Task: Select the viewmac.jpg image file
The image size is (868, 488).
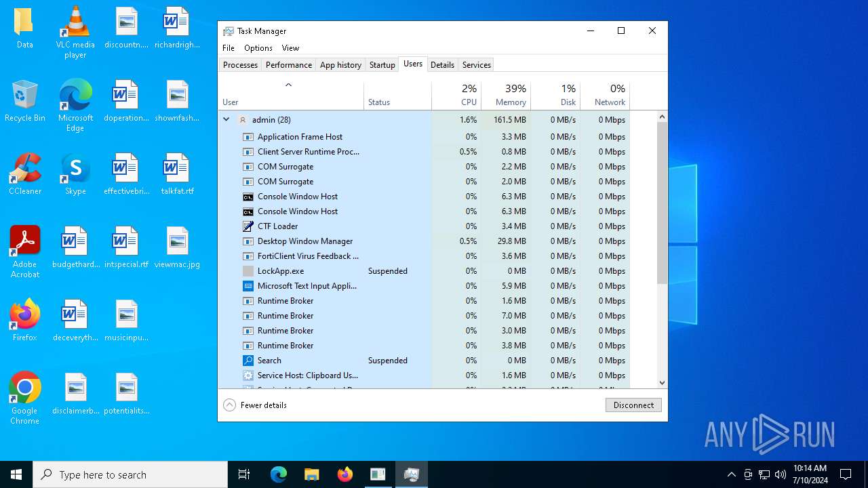Action: pyautogui.click(x=177, y=248)
